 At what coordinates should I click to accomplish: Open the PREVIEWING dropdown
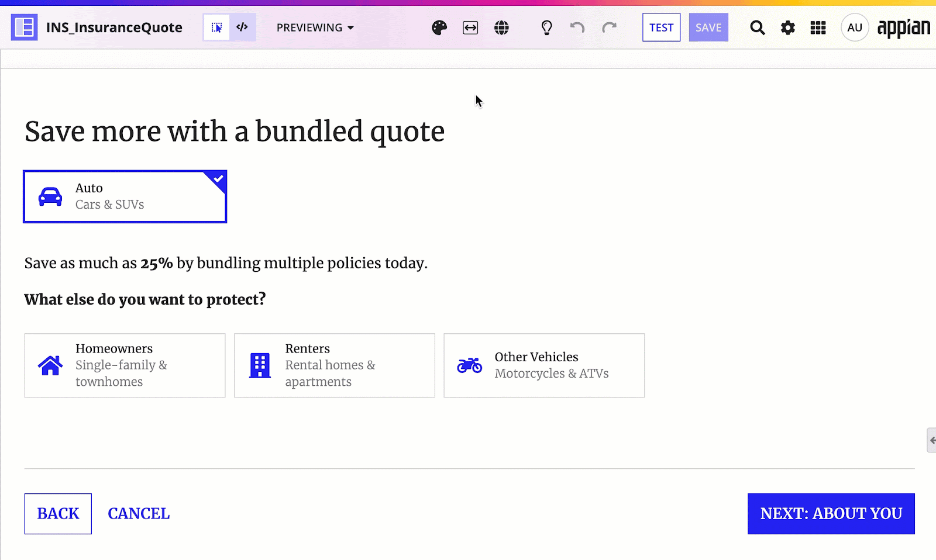[315, 27]
